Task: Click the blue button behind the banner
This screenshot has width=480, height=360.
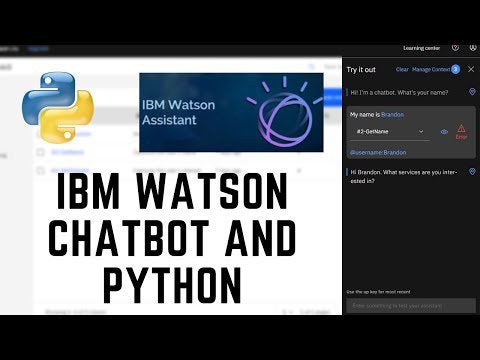Action: tap(333, 97)
